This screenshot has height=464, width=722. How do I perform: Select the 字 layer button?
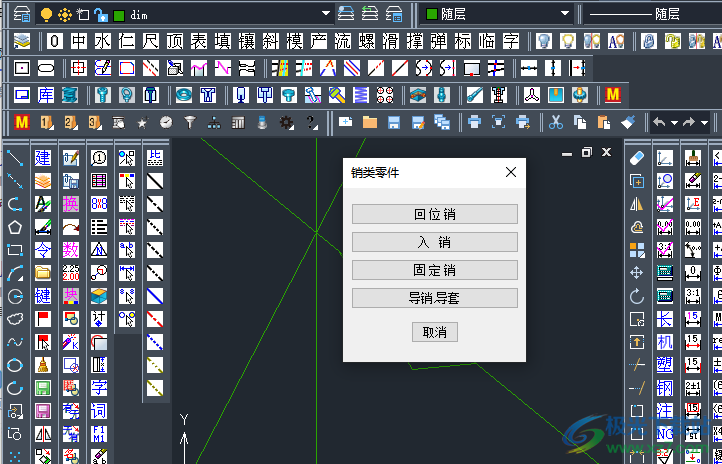[511, 41]
